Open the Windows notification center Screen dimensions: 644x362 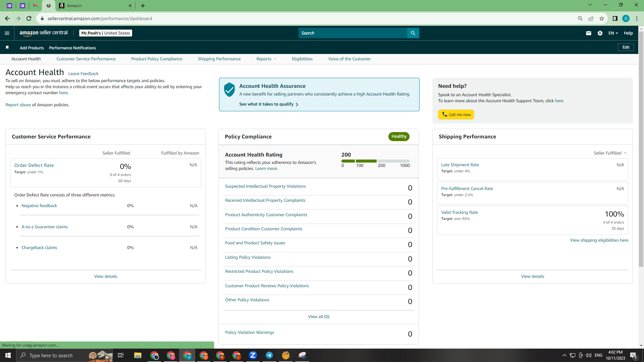pyautogui.click(x=634, y=355)
